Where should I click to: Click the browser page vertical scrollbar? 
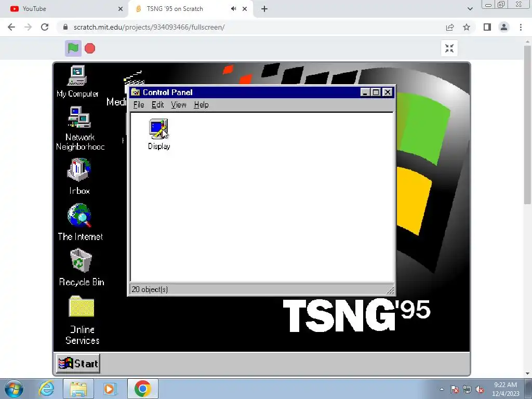(527, 124)
